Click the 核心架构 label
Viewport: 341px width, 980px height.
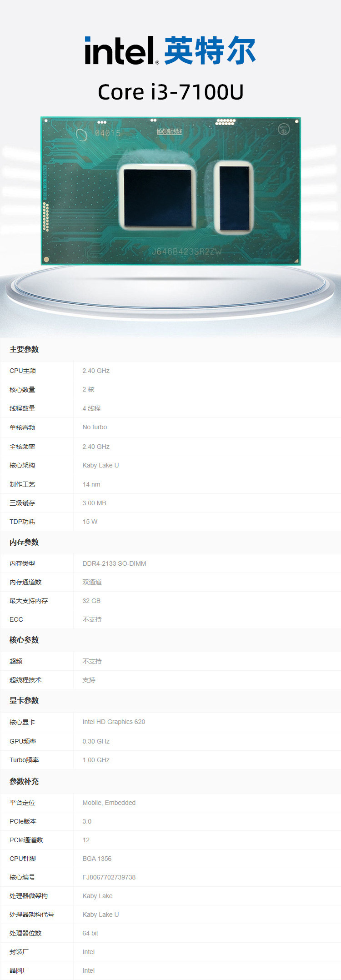point(22,465)
